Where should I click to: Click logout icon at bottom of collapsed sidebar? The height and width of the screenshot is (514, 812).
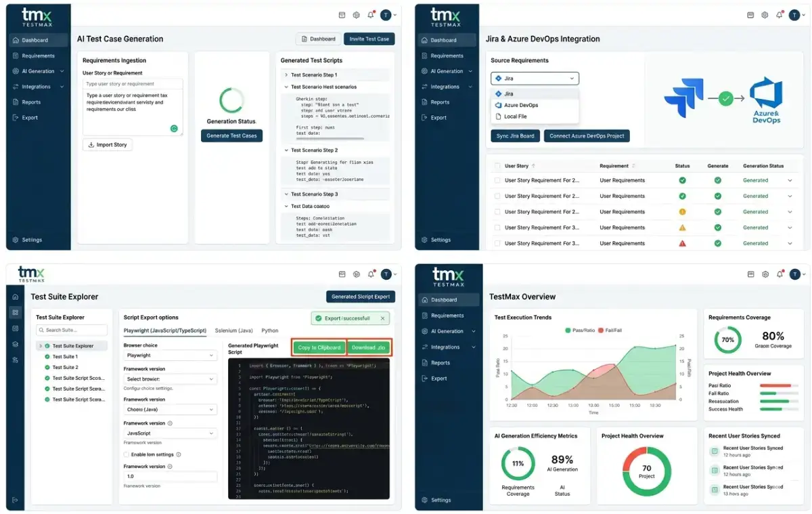15,500
